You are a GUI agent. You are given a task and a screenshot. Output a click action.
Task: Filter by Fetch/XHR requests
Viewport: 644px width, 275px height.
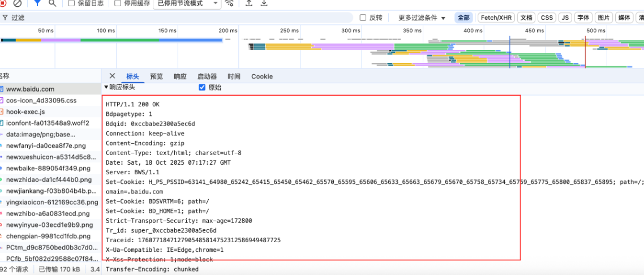pos(496,18)
